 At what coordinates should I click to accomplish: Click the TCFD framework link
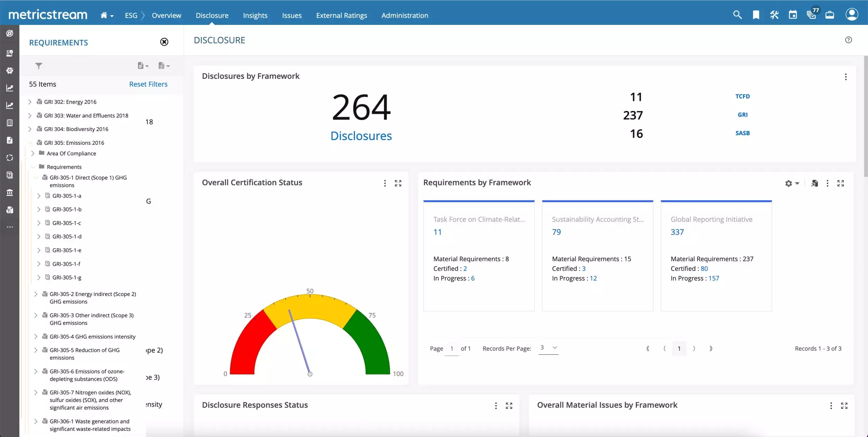pyautogui.click(x=742, y=96)
